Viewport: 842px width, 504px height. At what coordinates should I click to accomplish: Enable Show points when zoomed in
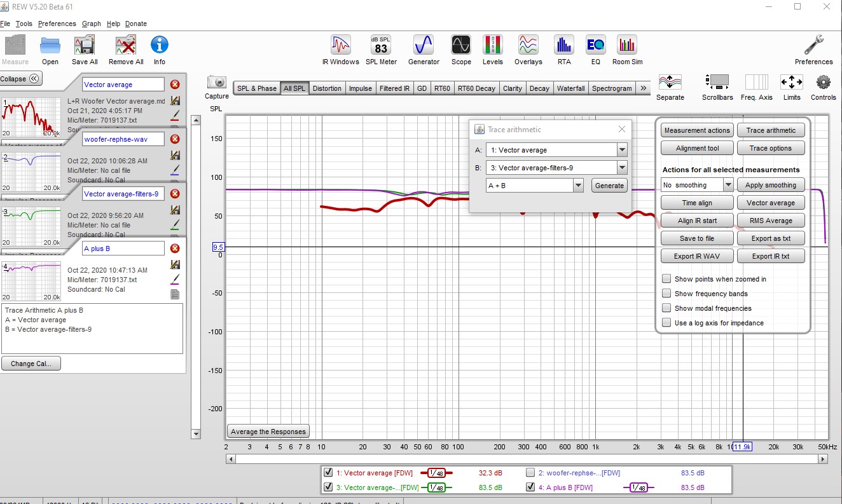pos(666,279)
